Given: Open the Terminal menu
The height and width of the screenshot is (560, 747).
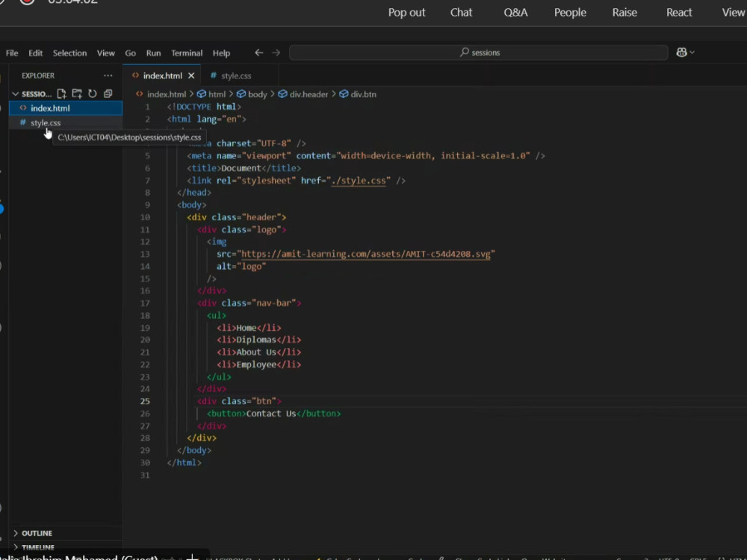Looking at the screenshot, I should (x=187, y=53).
